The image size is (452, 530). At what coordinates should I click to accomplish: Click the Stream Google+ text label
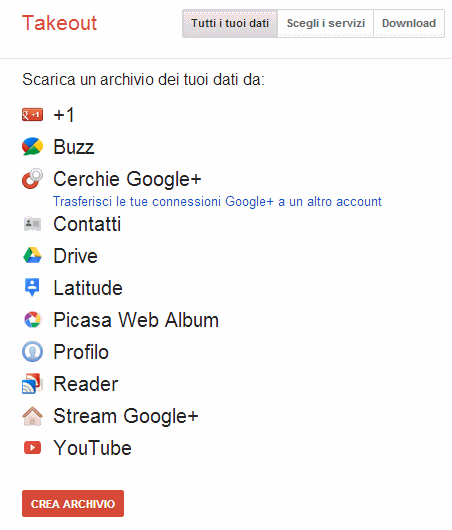(x=126, y=416)
